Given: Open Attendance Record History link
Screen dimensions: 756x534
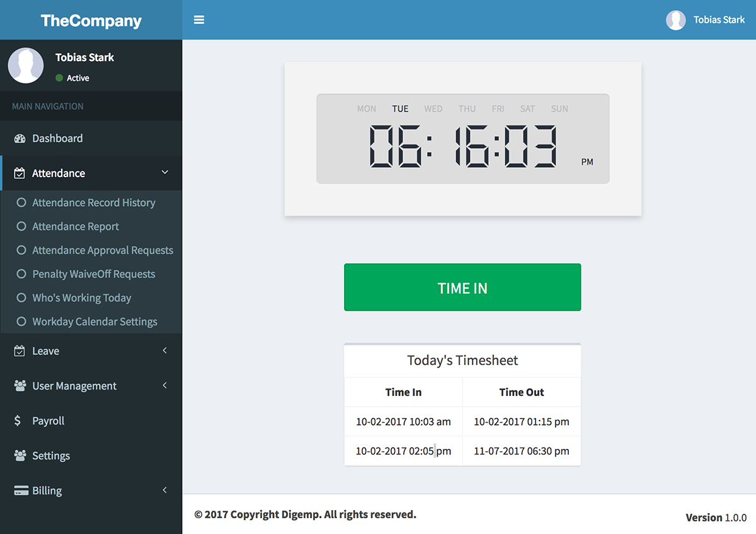Looking at the screenshot, I should coord(93,203).
